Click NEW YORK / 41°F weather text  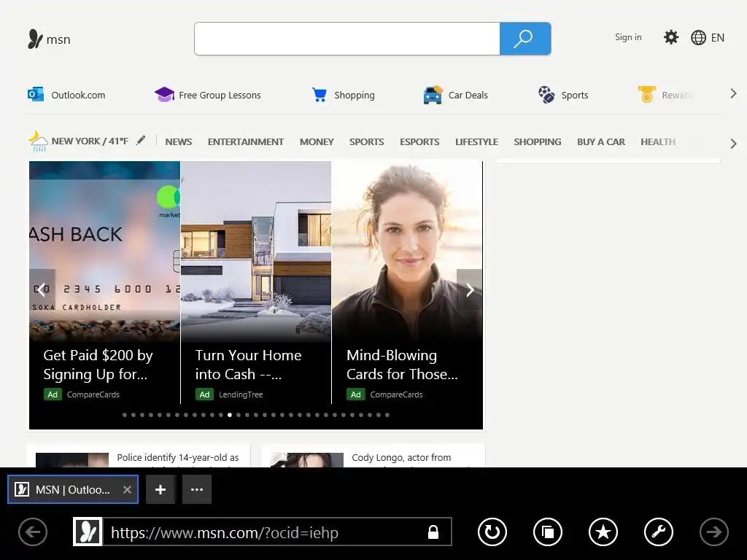click(90, 141)
